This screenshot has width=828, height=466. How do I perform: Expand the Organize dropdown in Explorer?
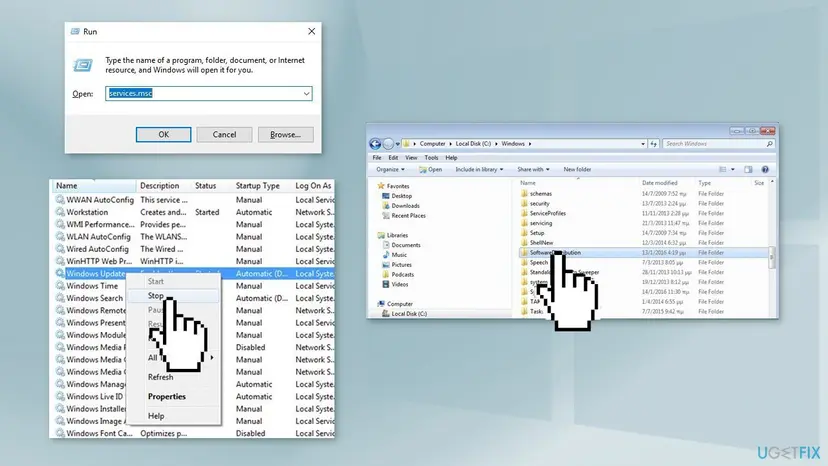[403, 170]
